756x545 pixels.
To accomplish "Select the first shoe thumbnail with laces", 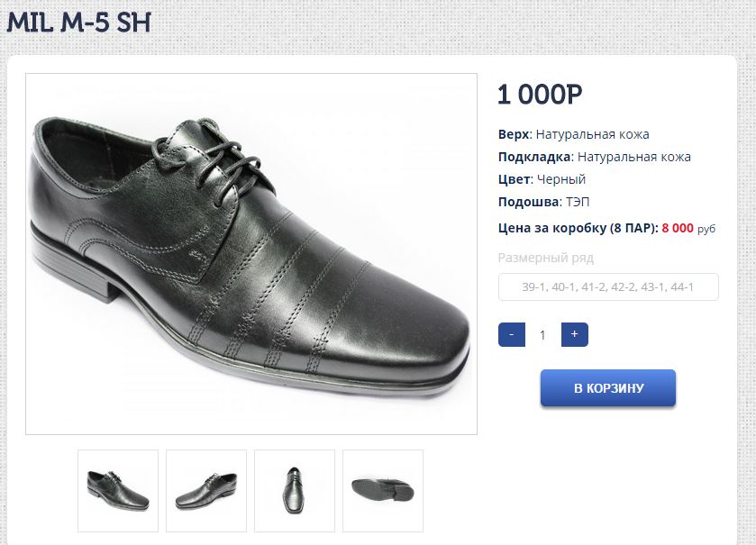I will 118,491.
